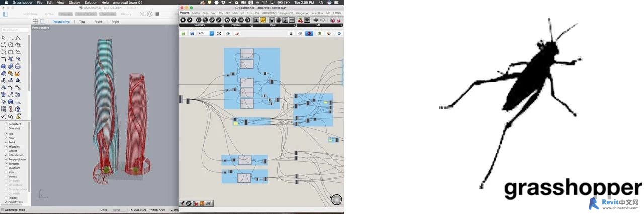
Task: Toggle Rhino's left sidebar panel icon
Action: pyautogui.click(x=5, y=14)
